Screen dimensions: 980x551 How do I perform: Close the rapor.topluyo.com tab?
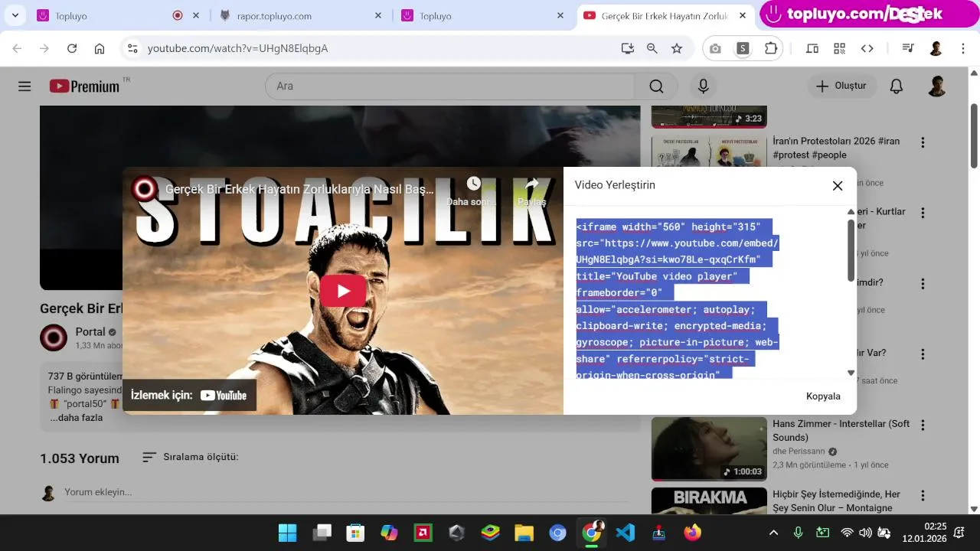(x=378, y=15)
